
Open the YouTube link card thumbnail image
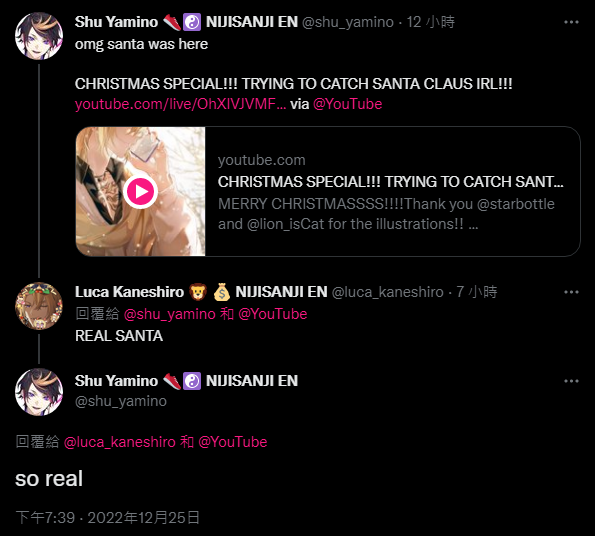[140, 192]
